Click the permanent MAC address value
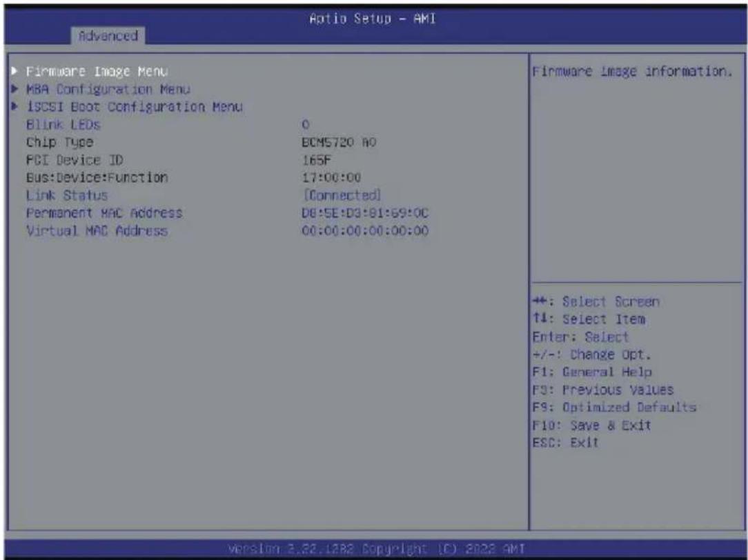This screenshot has width=748, height=560. pos(365,213)
